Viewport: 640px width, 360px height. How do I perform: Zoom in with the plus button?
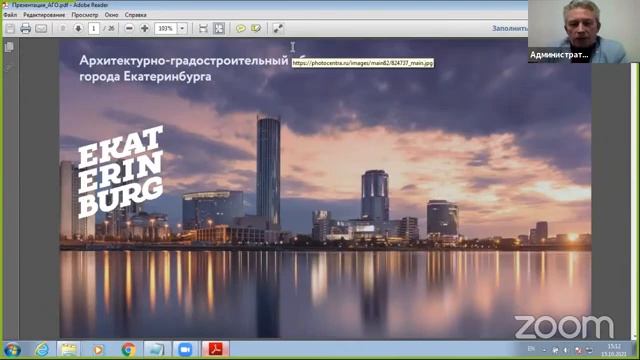click(144, 28)
